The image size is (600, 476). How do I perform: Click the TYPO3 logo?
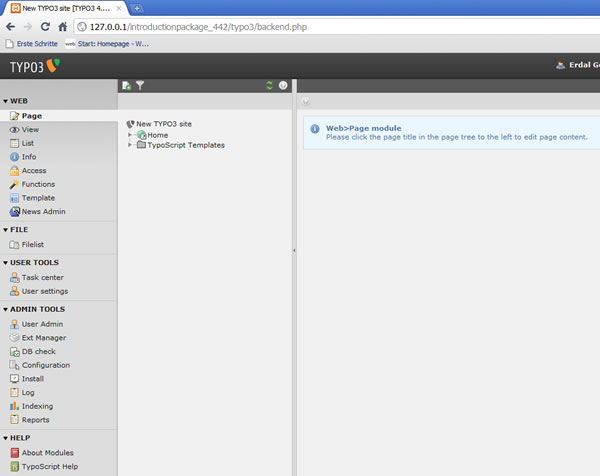coord(34,67)
